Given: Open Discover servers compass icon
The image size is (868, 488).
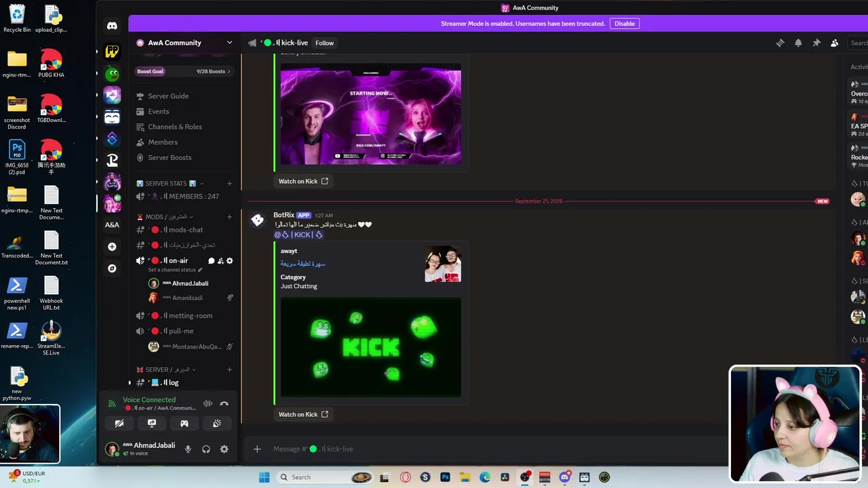Looking at the screenshot, I should pyautogui.click(x=112, y=268).
